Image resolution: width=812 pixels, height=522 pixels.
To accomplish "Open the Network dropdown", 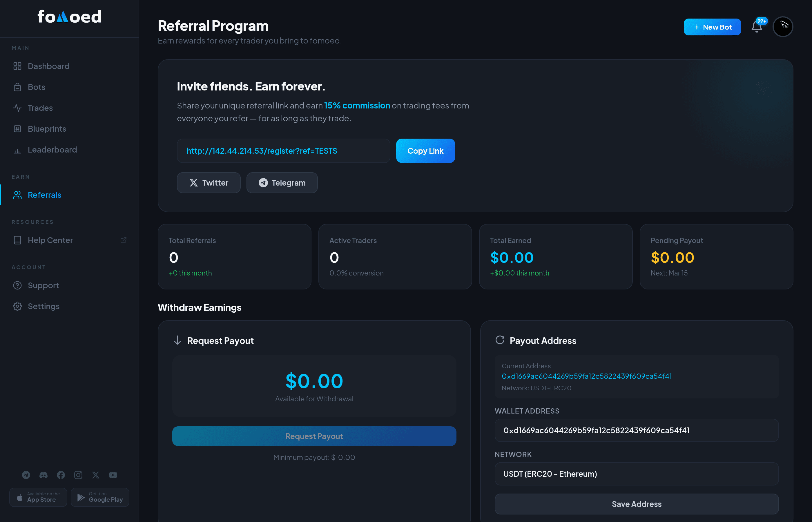I will (x=637, y=474).
